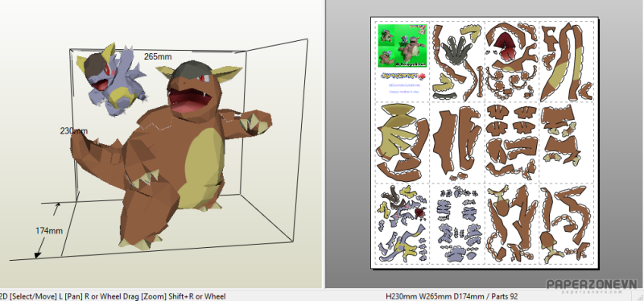Click the 265mm width dimension label
Image resolution: width=644 pixels, height=301 pixels.
pyautogui.click(x=158, y=56)
